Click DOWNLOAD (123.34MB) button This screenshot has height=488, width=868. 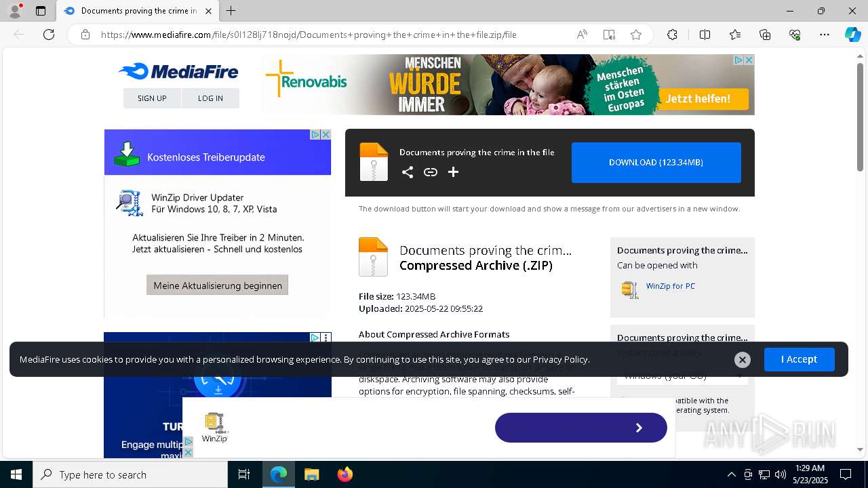tap(656, 163)
